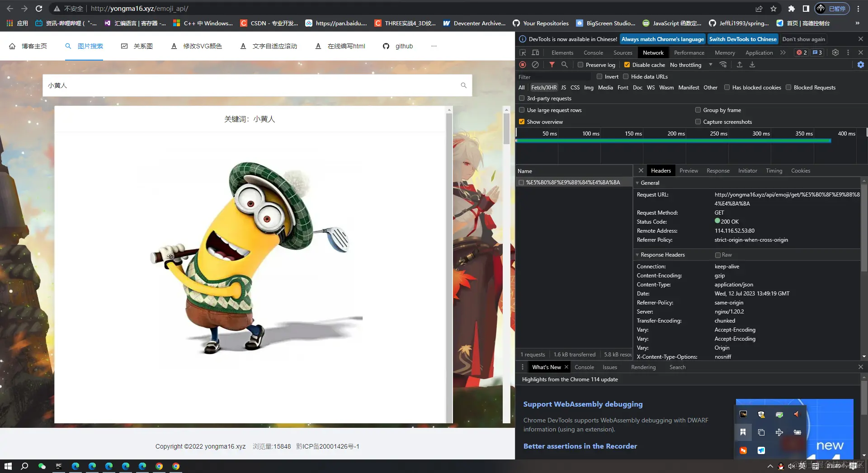Show hidden system tray icons
The height and width of the screenshot is (473, 868).
pos(770,466)
